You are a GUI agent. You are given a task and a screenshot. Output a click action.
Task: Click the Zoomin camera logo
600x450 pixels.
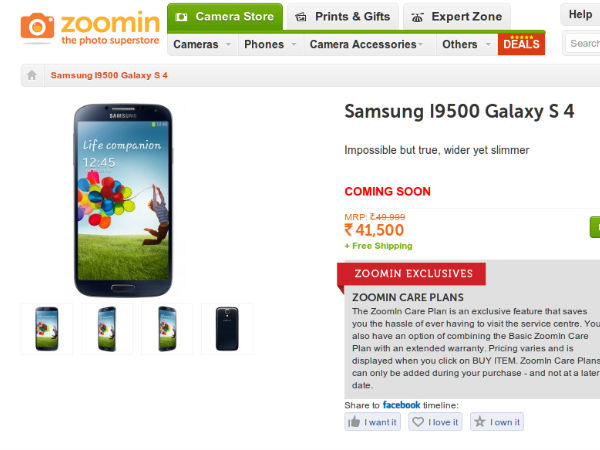[x=39, y=27]
